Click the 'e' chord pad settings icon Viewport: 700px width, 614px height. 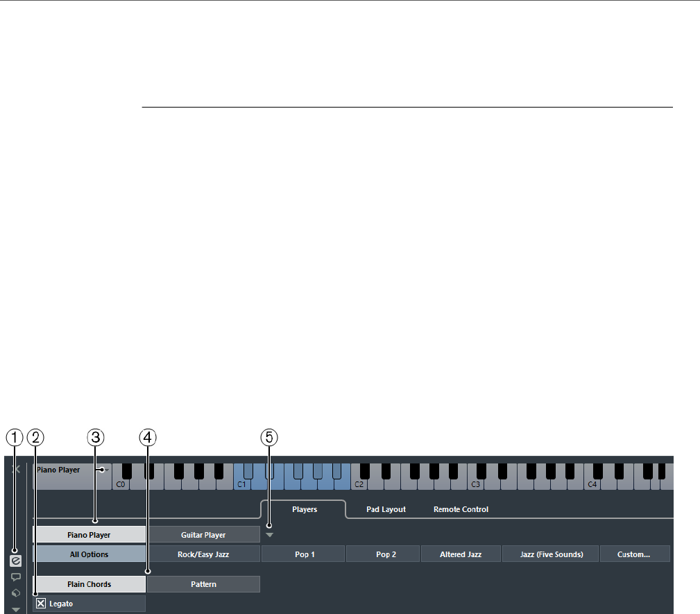tap(16, 561)
